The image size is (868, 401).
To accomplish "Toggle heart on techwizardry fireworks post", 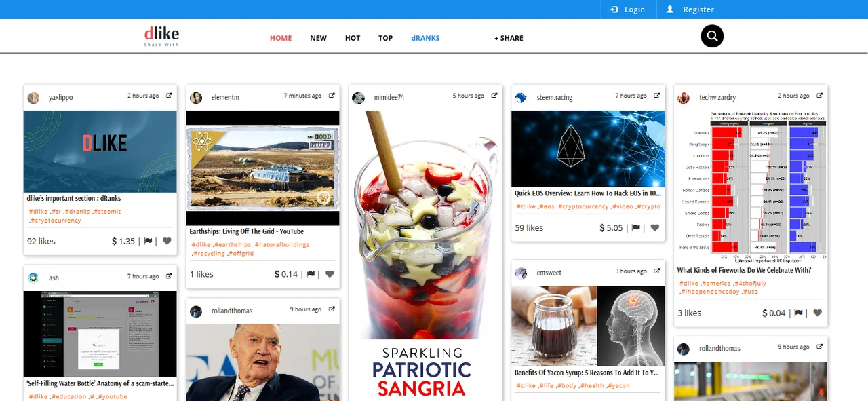I will pos(818,313).
